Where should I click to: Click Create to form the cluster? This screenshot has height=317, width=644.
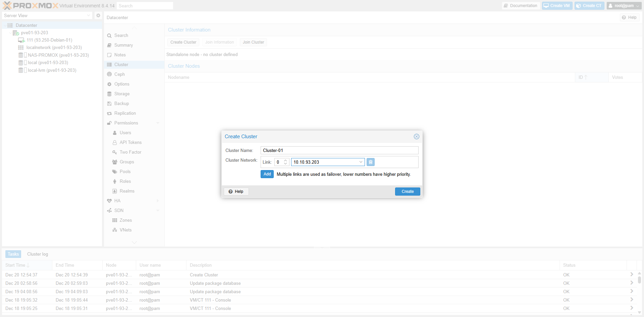pos(407,191)
